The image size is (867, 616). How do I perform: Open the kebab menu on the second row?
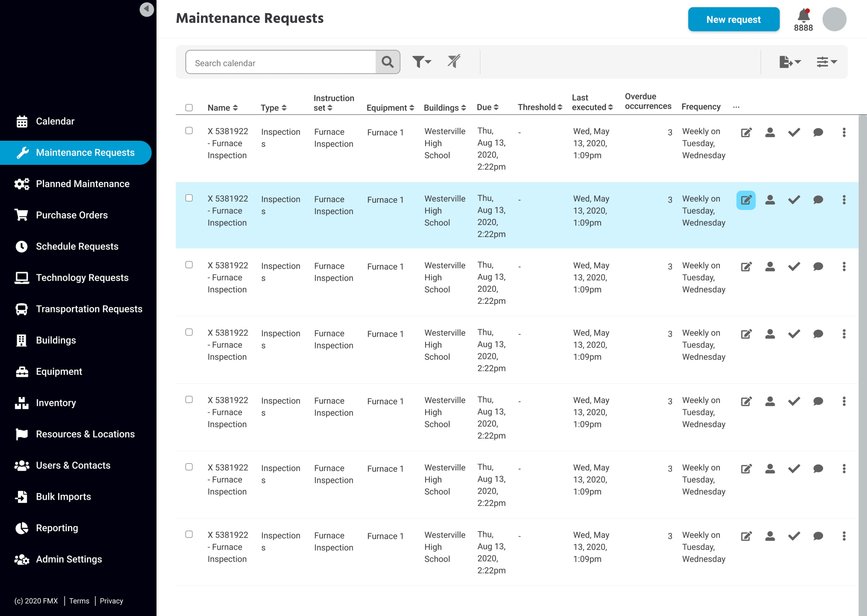(x=844, y=200)
